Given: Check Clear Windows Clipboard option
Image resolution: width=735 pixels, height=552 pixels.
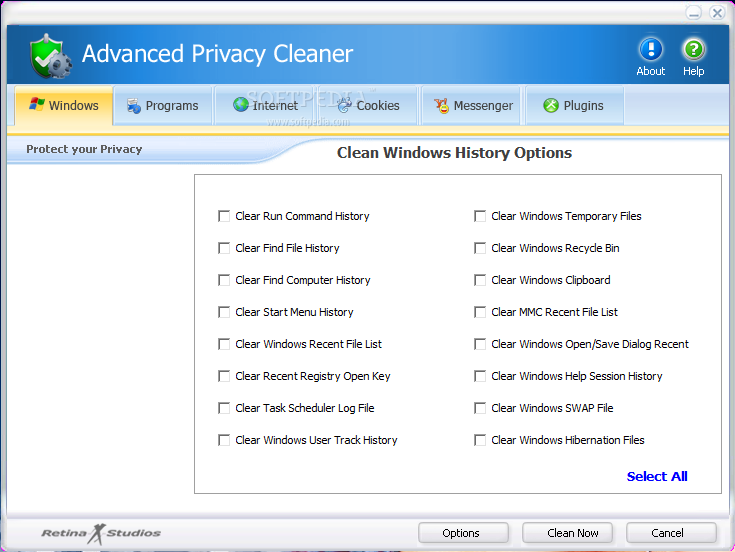Looking at the screenshot, I should coord(480,280).
